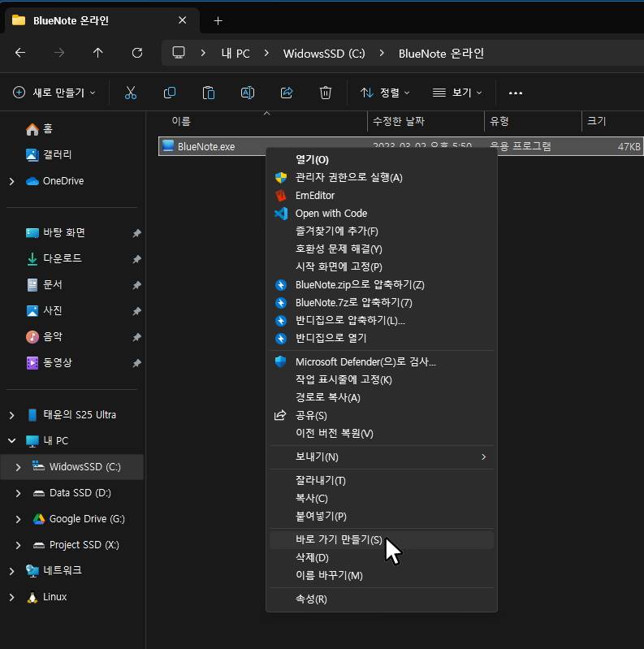Expand the OneDrive tree node

tap(11, 181)
